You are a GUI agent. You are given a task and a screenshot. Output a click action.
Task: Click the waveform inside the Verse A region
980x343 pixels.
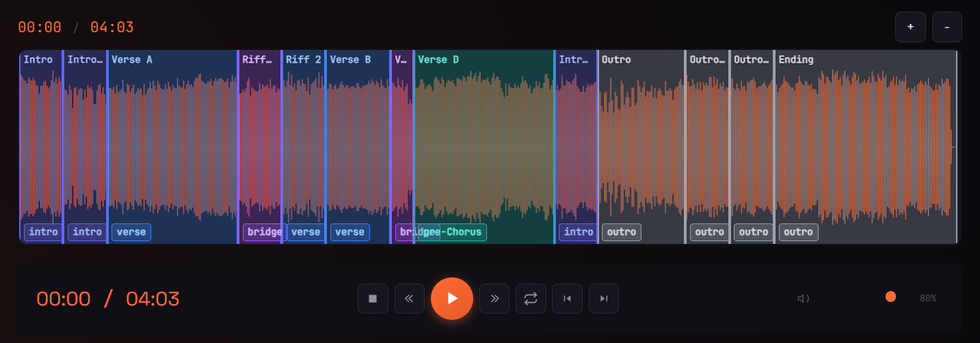172,147
